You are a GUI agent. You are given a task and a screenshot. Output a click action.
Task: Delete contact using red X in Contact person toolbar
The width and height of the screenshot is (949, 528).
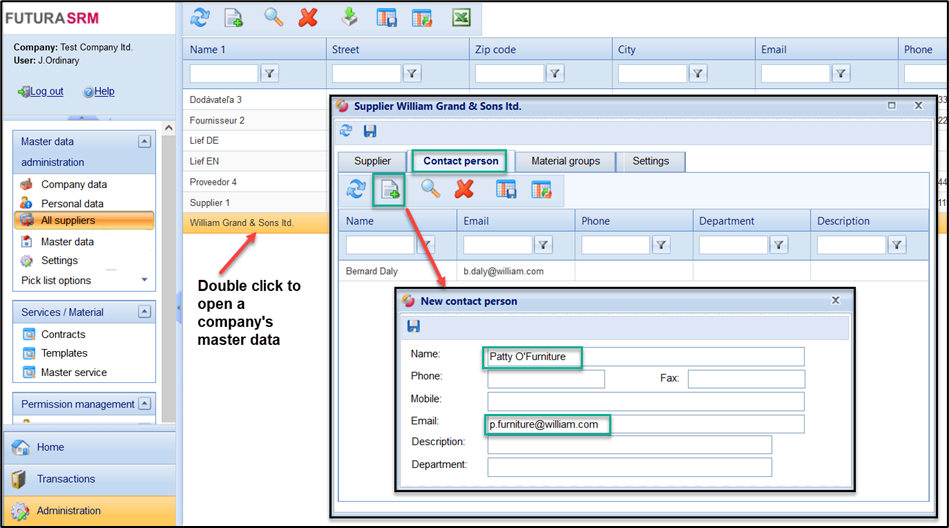point(464,190)
